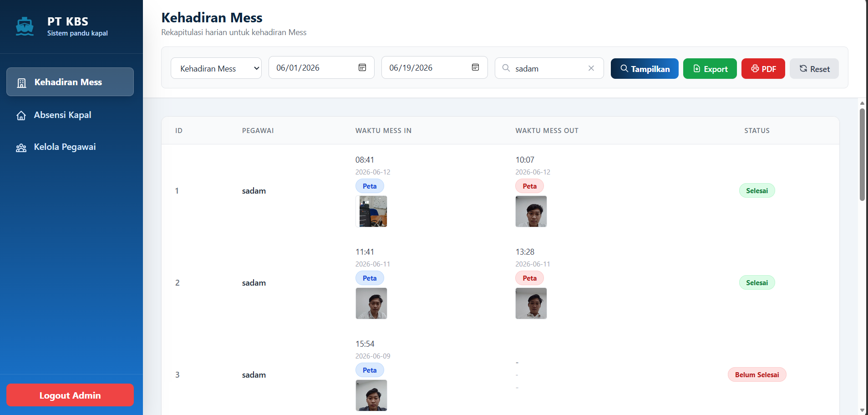The width and height of the screenshot is (868, 415).
Task: Click the 08:41 mess in time
Action: tap(365, 160)
